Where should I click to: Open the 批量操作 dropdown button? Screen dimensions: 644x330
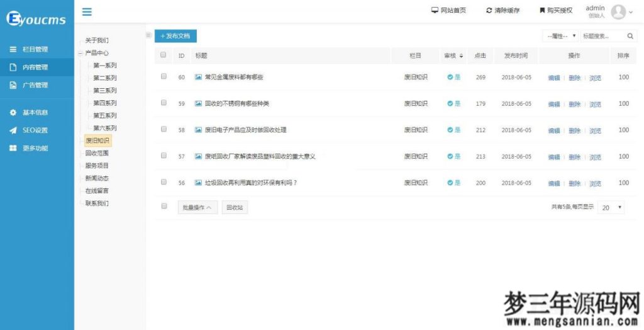(x=197, y=208)
